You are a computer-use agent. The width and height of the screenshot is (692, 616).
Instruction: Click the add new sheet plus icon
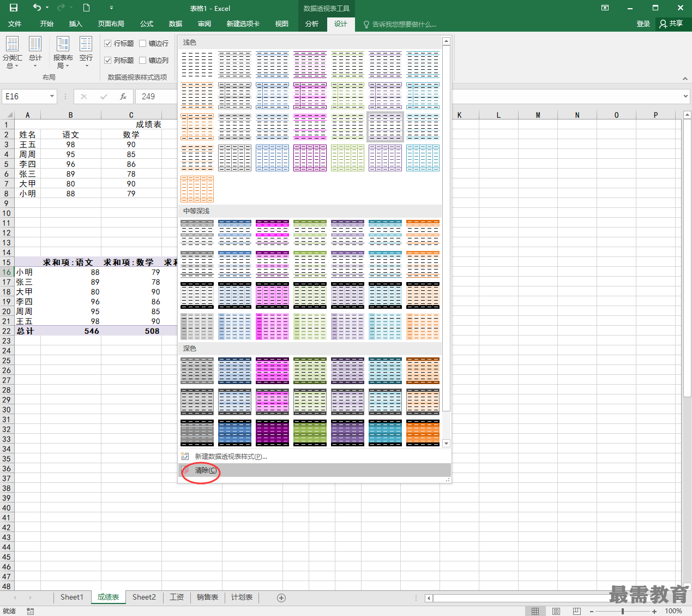[x=281, y=598]
